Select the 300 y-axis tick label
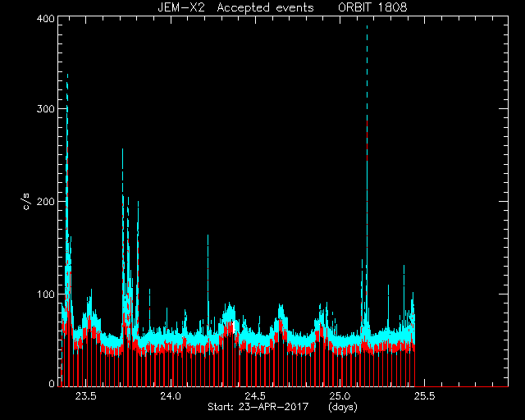This screenshot has height=420, width=525. click(45, 109)
